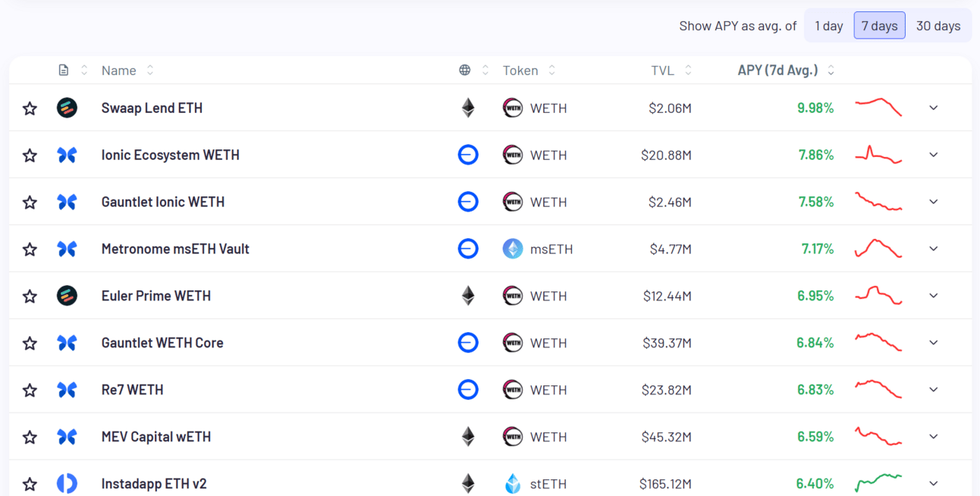Click Ethereum chain icon for Euler Prime WETH

point(468,296)
